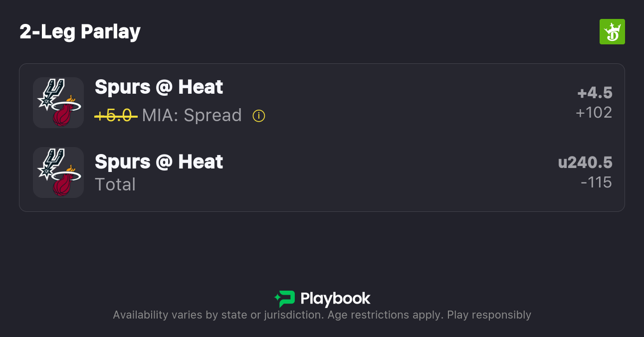The width and height of the screenshot is (644, 337).
Task: Click the Playbook brand name text
Action: (x=335, y=299)
